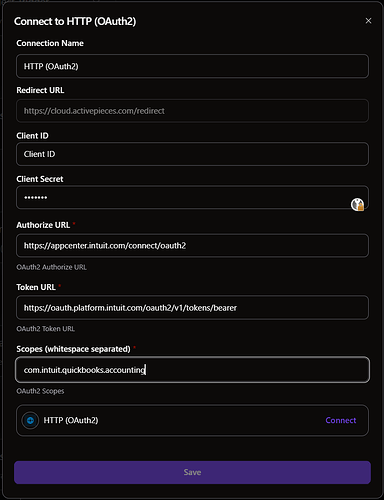
Task: Click the Client ID label
Action: coord(32,136)
